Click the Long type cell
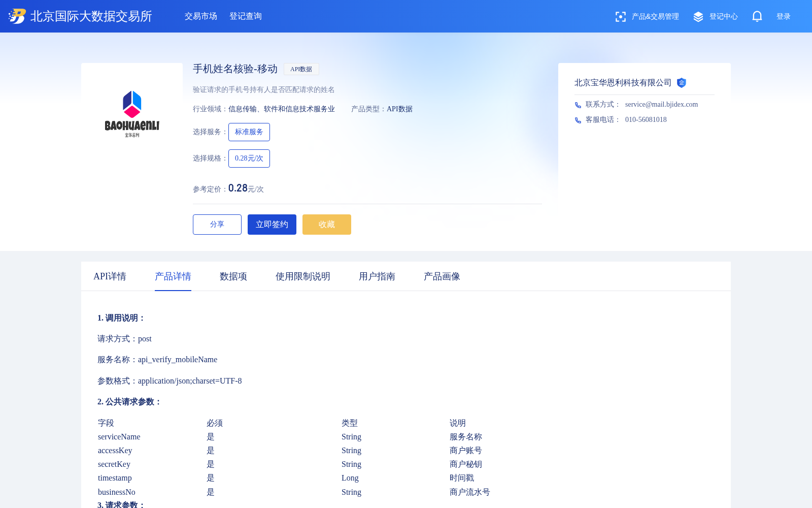 pos(350,478)
